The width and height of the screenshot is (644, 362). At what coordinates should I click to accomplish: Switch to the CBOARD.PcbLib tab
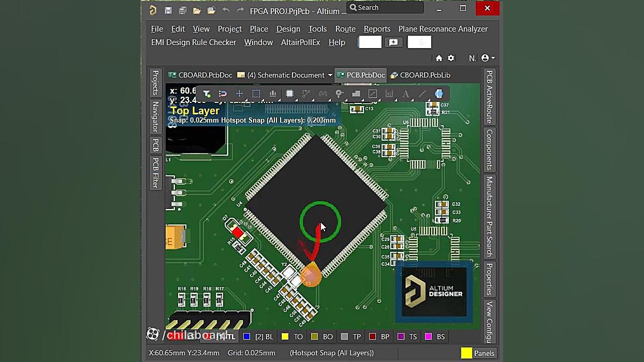click(x=420, y=75)
